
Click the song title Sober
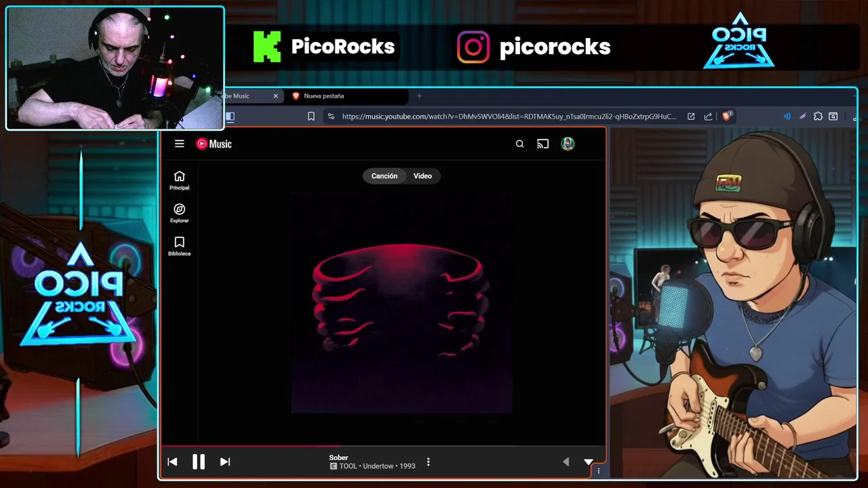click(x=338, y=457)
